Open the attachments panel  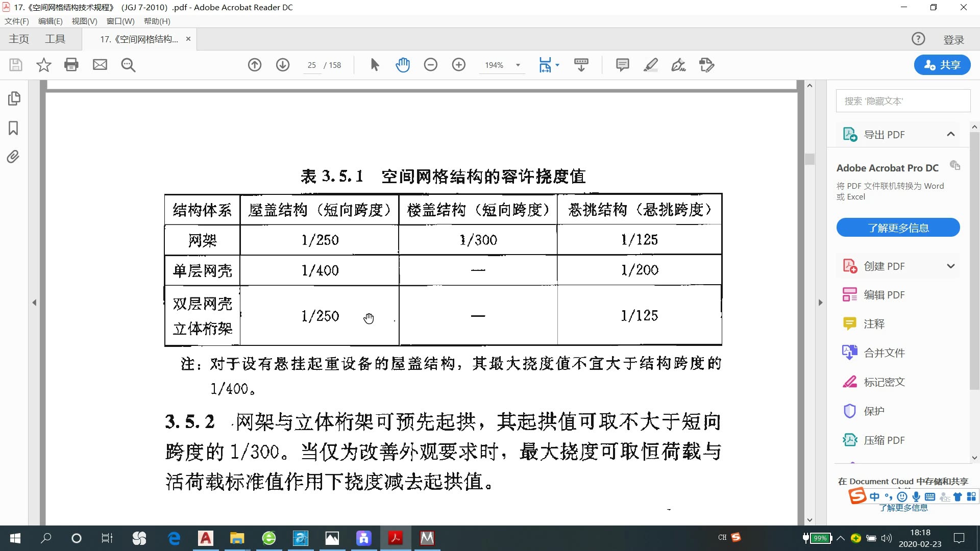(14, 157)
